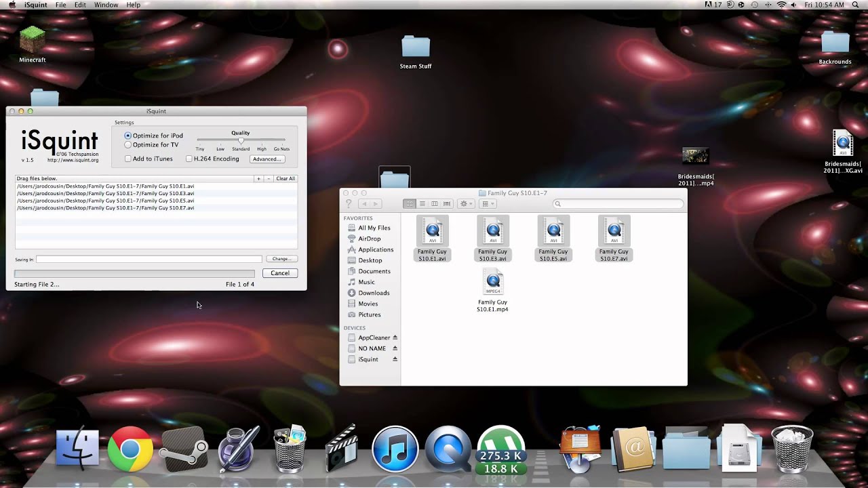Open the Trash in the Dock
Screen dimensions: 868x488
click(792, 449)
